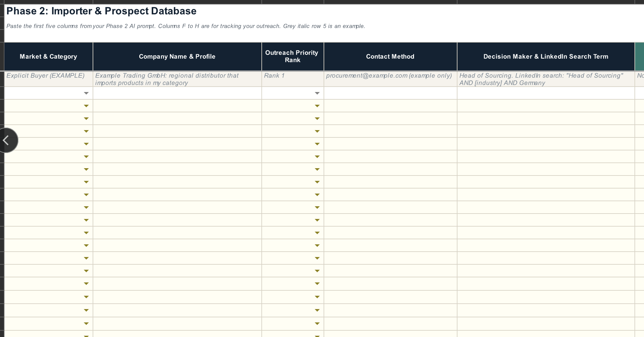Click the Phase 2: Importer & Prospect Database title
The image size is (644, 337).
[x=102, y=11]
